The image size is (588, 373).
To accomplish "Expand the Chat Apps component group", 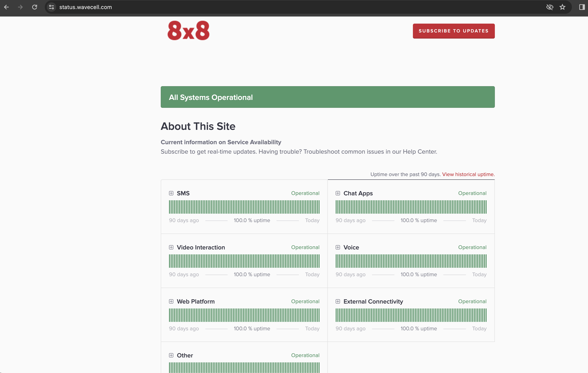I will [x=338, y=193].
